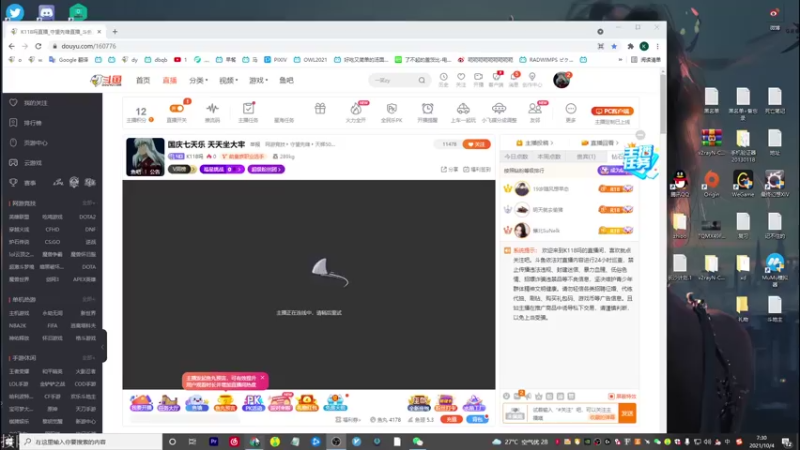
Task: Expand the 直播回看 arrow link
Action: coord(600,143)
